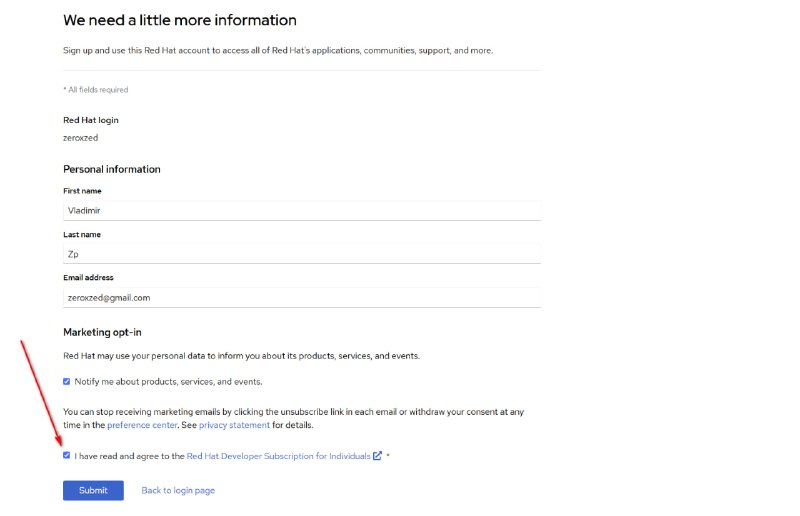Screen dimensions: 800x516
Task: Go back via Back to login page link
Action: point(178,490)
